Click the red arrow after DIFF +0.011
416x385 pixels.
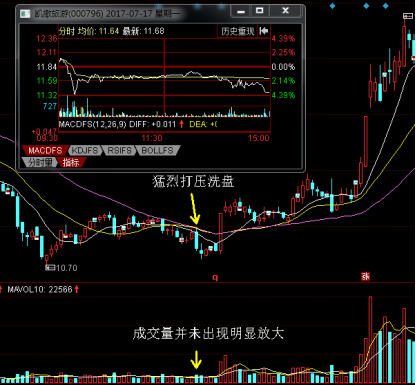coord(181,124)
